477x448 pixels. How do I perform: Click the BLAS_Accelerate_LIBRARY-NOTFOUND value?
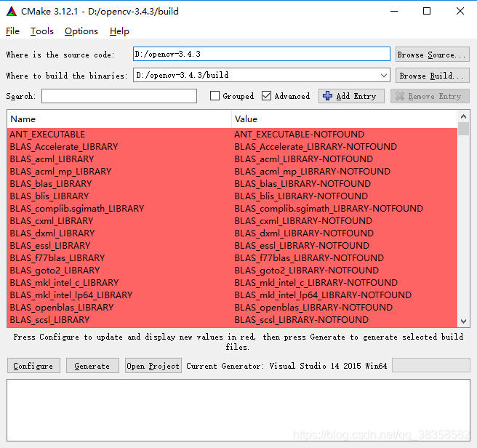click(316, 147)
